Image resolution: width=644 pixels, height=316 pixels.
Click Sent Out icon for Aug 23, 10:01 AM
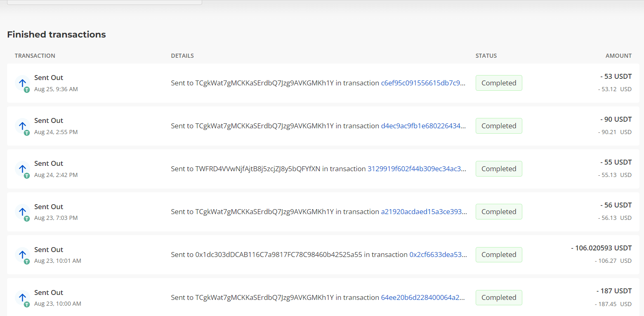point(22,255)
